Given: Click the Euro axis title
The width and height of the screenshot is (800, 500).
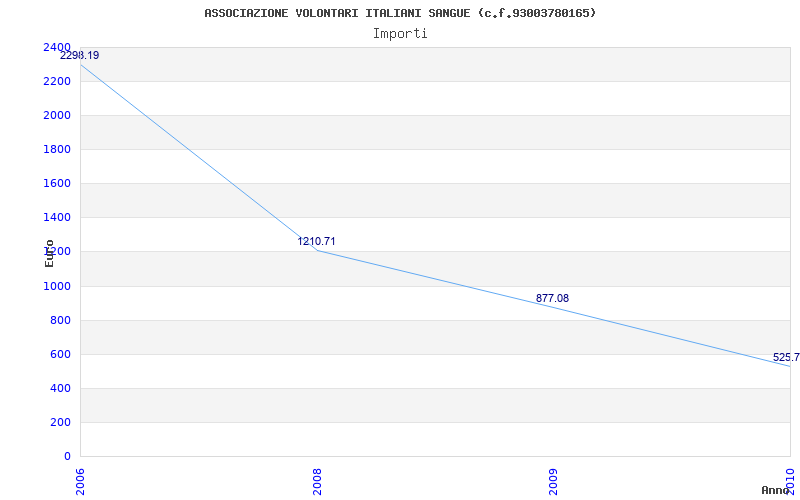Looking at the screenshot, I should click(x=49, y=253).
